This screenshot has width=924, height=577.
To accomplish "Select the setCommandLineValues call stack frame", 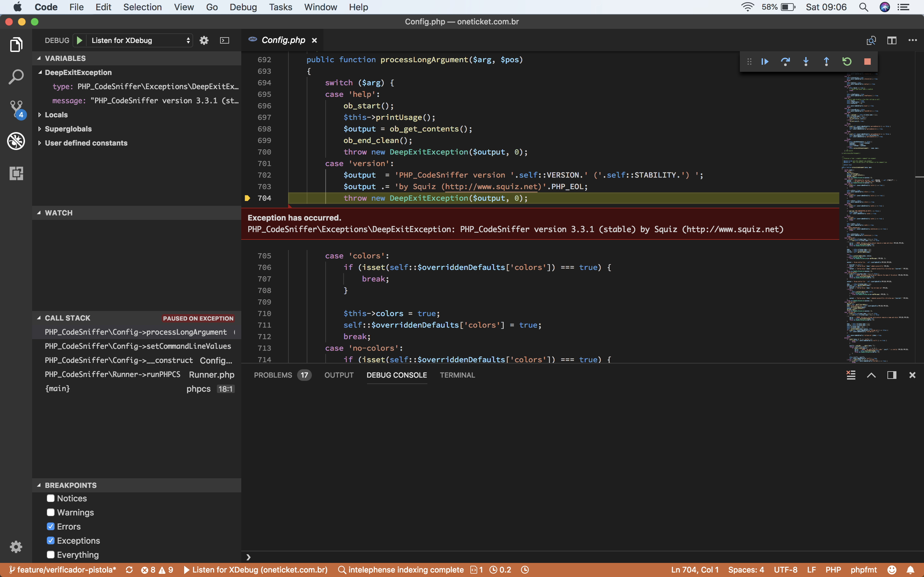I will pyautogui.click(x=138, y=346).
